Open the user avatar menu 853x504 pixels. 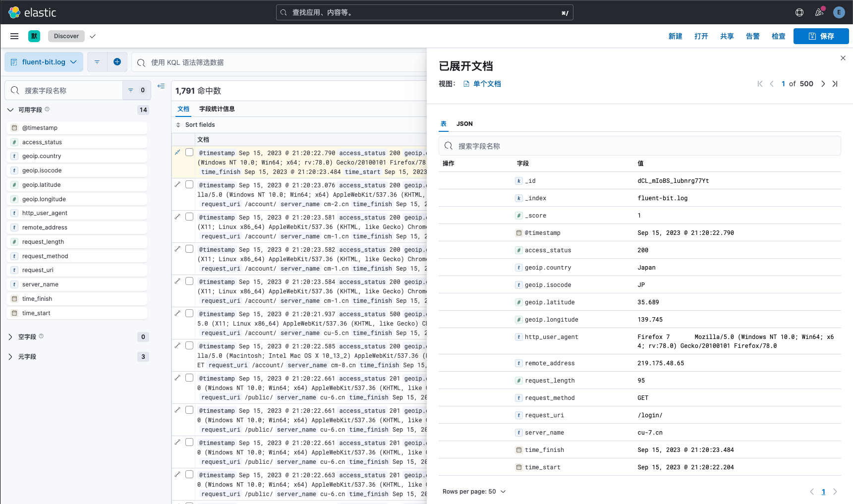click(x=839, y=12)
